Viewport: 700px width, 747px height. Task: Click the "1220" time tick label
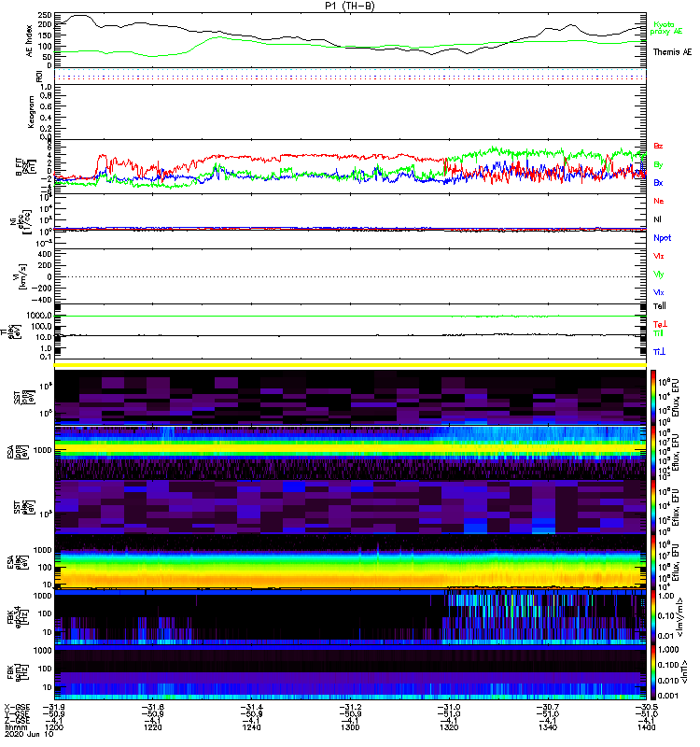coord(152,727)
